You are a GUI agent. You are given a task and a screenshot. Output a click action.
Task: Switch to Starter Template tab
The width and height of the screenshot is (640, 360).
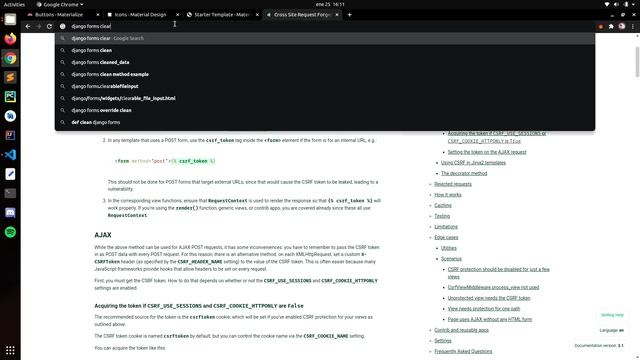pyautogui.click(x=222, y=15)
